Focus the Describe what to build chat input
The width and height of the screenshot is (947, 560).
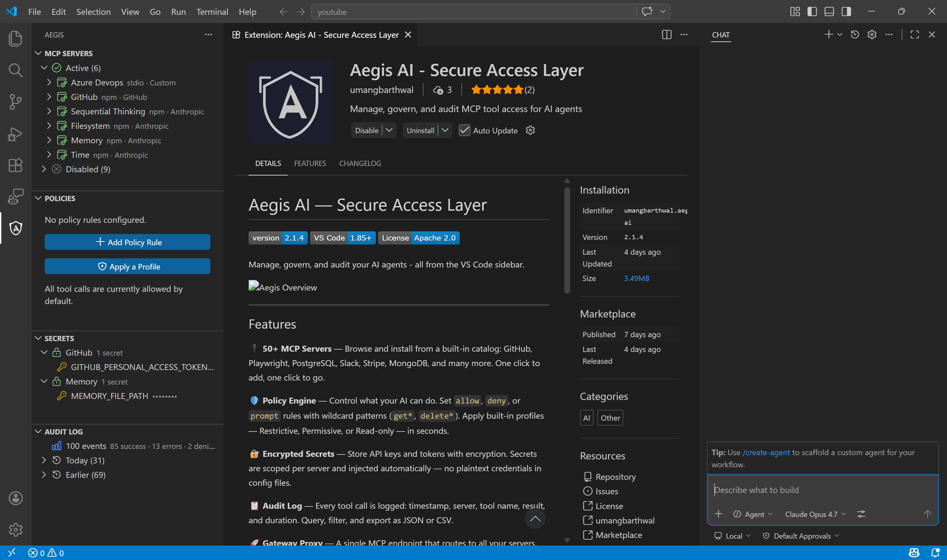[x=823, y=490]
